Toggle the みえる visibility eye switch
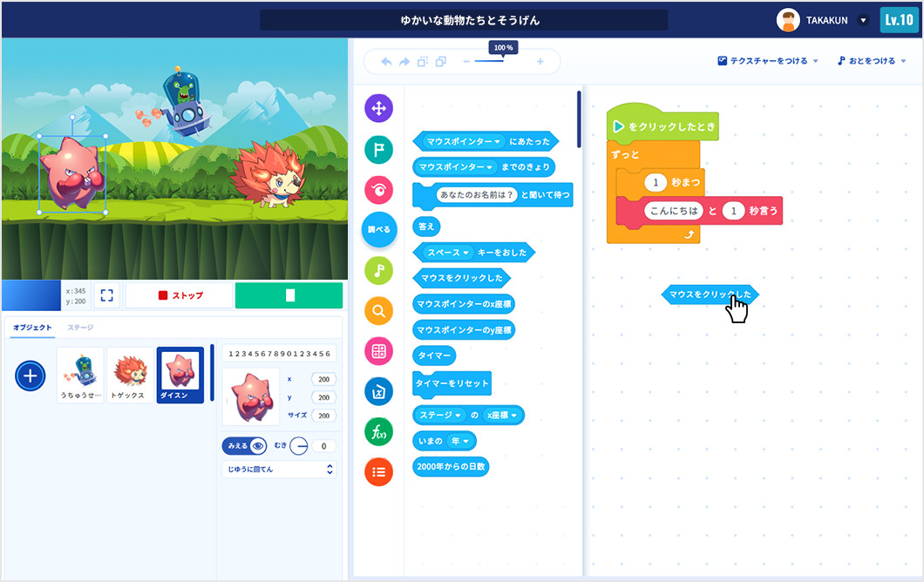The height and width of the screenshot is (582, 924). coord(245,446)
